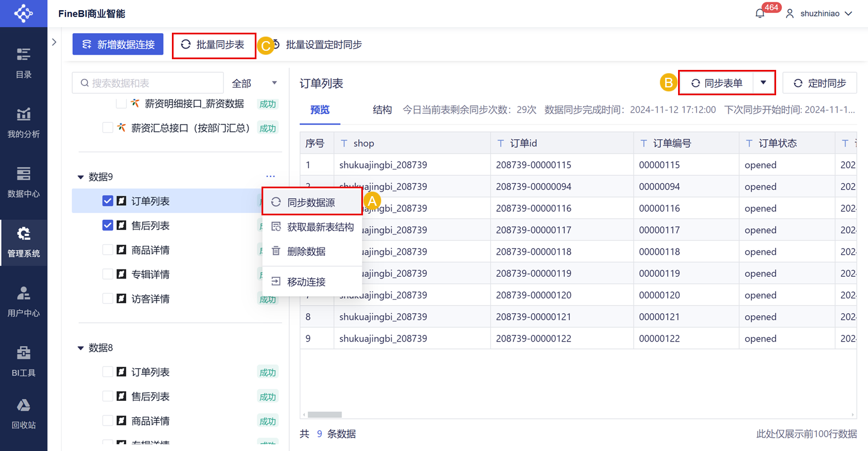868x451 pixels.
Task: Choose 同步数据源 from the context menu
Action: coord(312,202)
